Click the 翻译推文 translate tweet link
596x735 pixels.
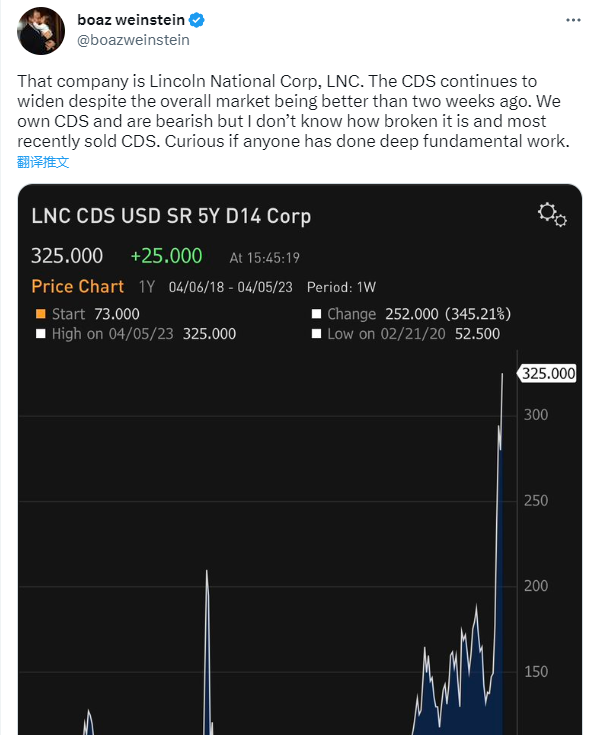tap(43, 162)
